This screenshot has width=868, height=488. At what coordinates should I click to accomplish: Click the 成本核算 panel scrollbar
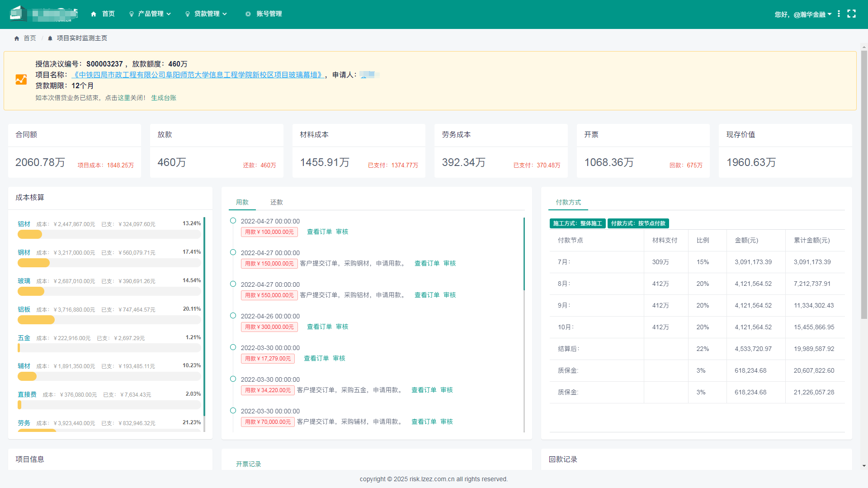tap(204, 317)
